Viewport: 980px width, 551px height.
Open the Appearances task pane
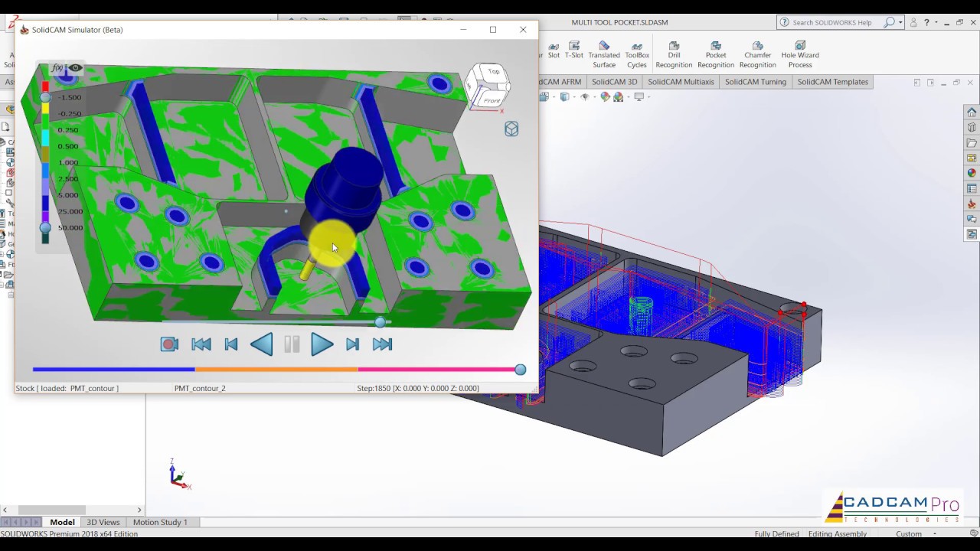[972, 174]
